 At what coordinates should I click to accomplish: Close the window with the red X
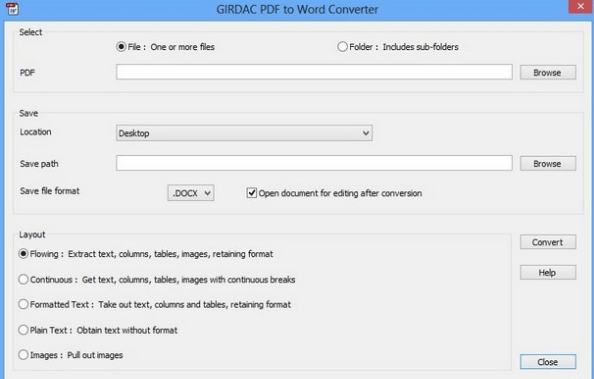point(581,6)
